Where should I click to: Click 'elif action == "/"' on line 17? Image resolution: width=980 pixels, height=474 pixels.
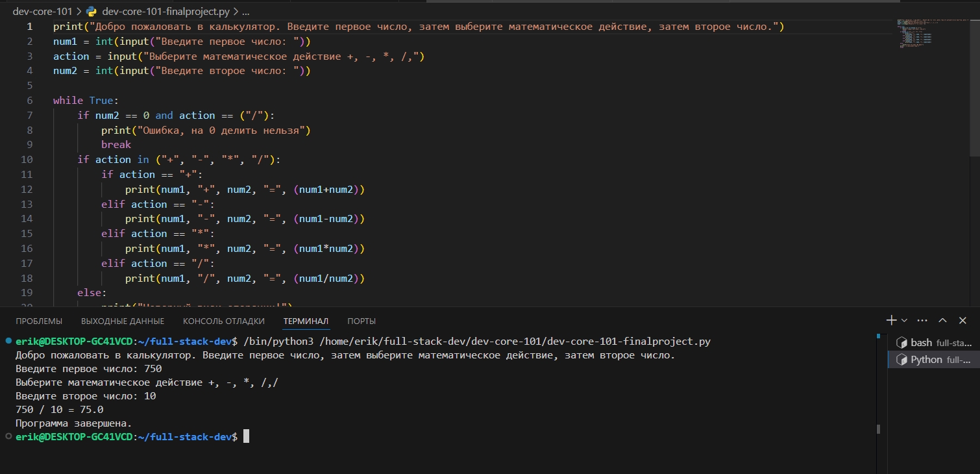pos(158,264)
